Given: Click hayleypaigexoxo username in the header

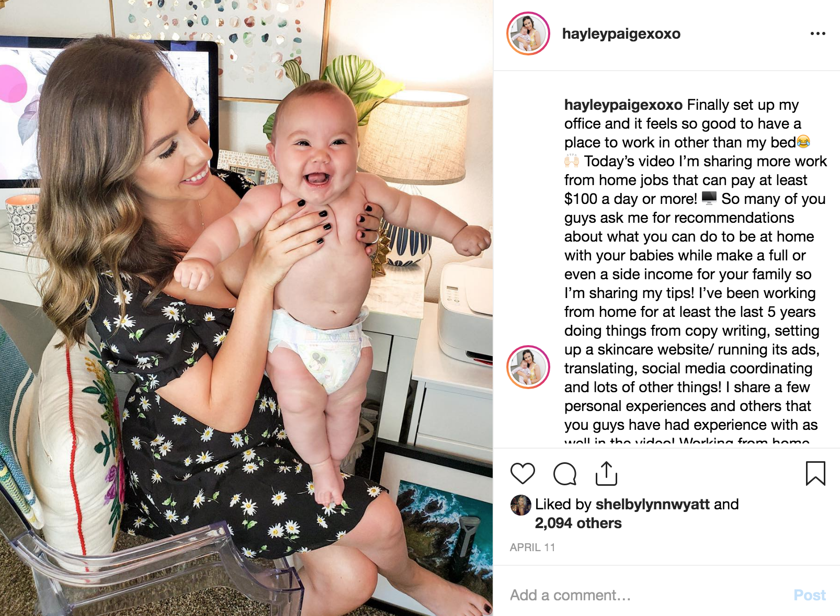Looking at the screenshot, I should coord(621,34).
